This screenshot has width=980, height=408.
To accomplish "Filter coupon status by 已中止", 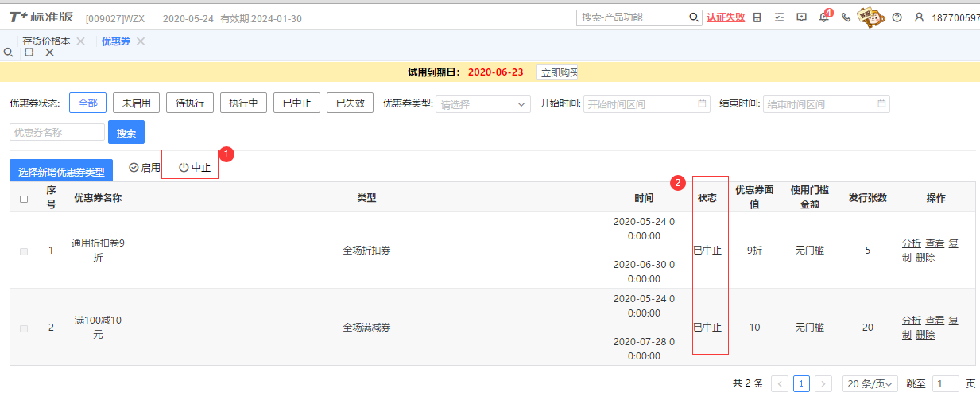I will (296, 103).
